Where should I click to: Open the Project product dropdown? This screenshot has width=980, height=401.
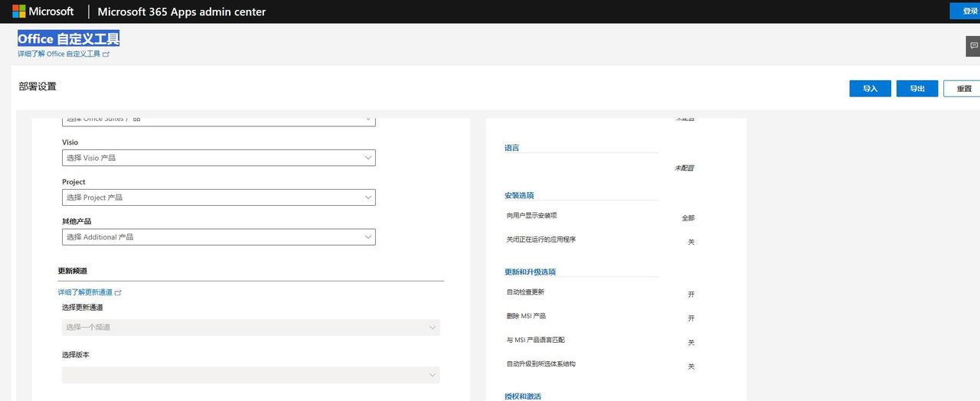tap(219, 197)
